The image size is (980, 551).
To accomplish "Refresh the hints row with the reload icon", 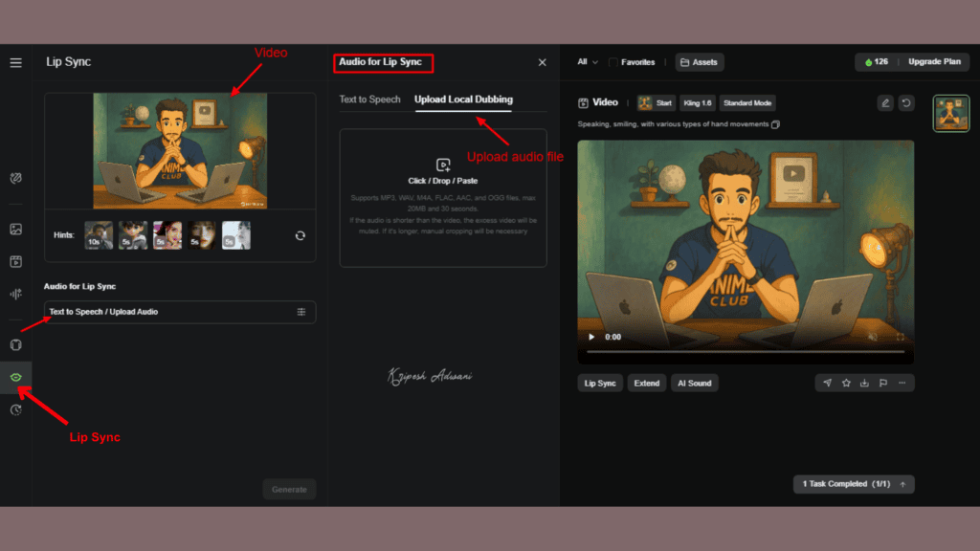I will tap(300, 235).
